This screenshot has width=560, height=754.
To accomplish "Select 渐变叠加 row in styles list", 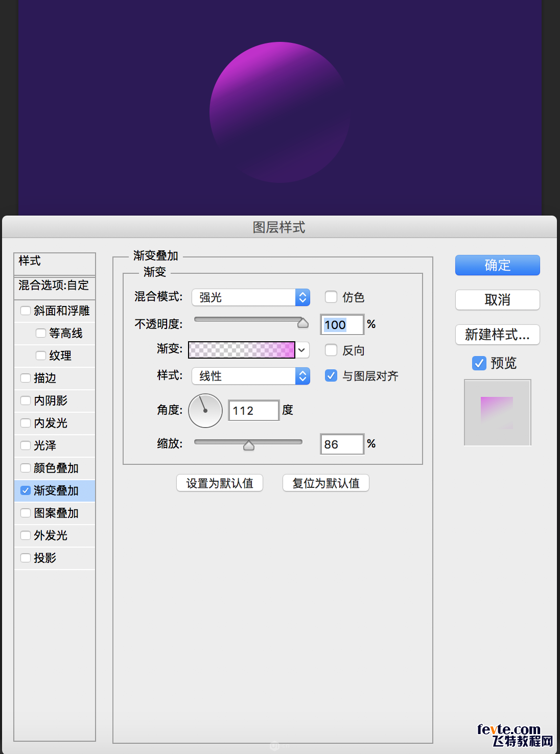I will click(55, 490).
